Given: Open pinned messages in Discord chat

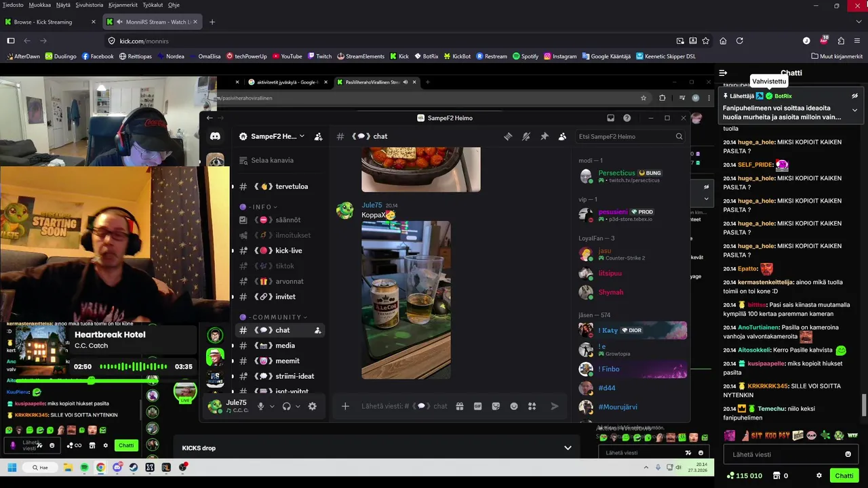Looking at the screenshot, I should pyautogui.click(x=544, y=136).
